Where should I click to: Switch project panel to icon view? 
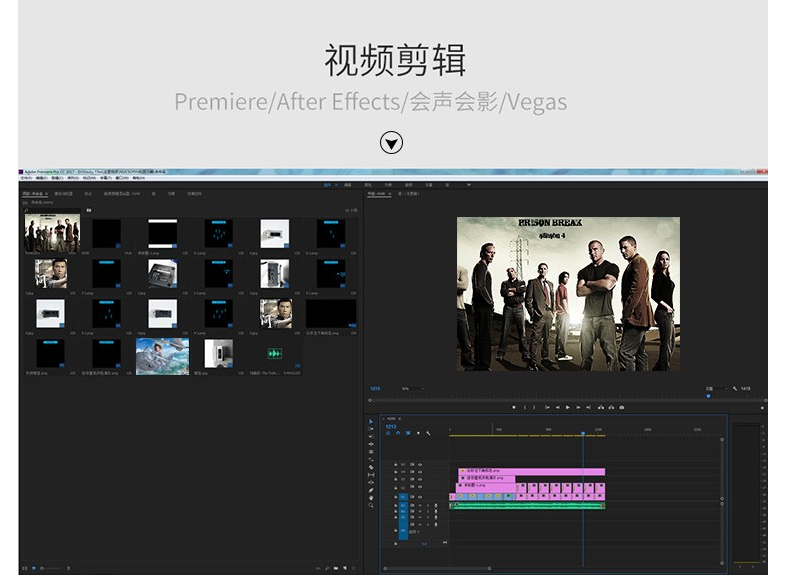pyautogui.click(x=34, y=568)
